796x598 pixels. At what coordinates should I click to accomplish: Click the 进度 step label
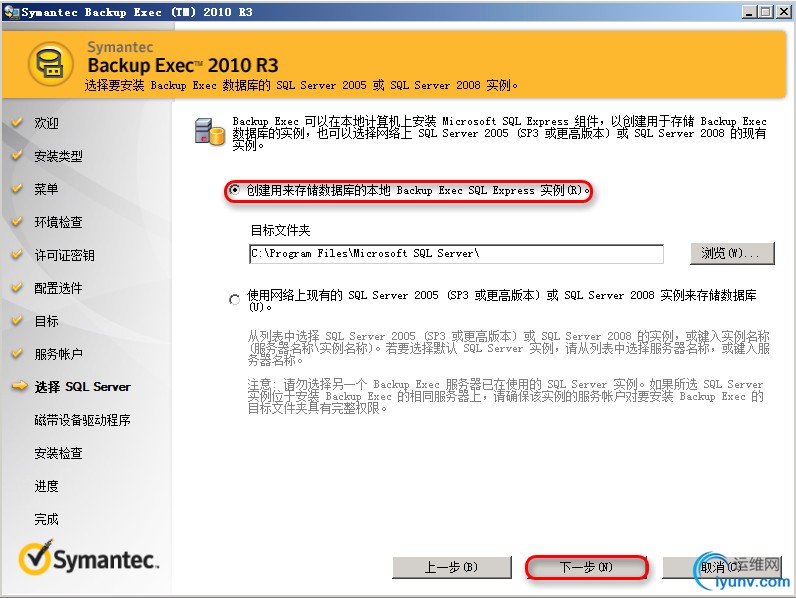click(x=46, y=486)
